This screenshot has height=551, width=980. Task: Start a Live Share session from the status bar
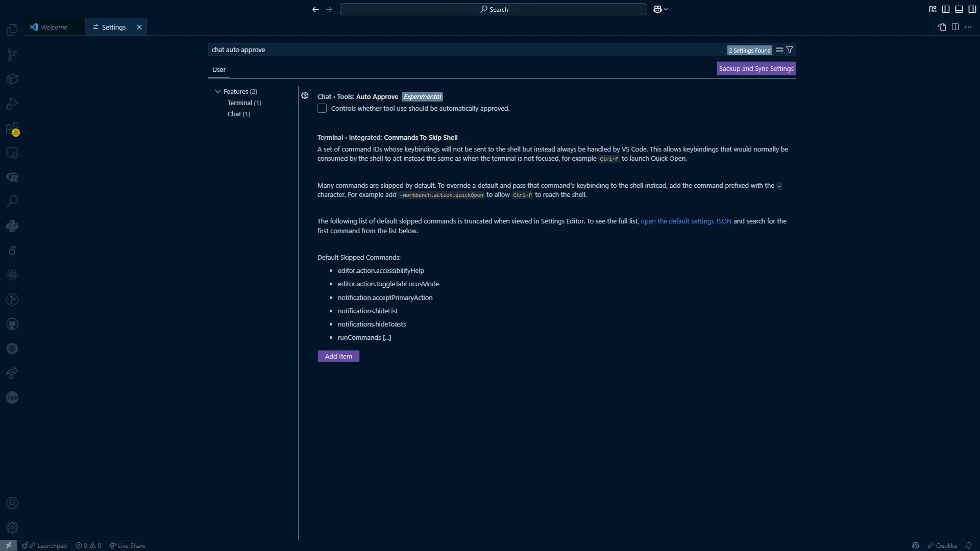(x=127, y=545)
